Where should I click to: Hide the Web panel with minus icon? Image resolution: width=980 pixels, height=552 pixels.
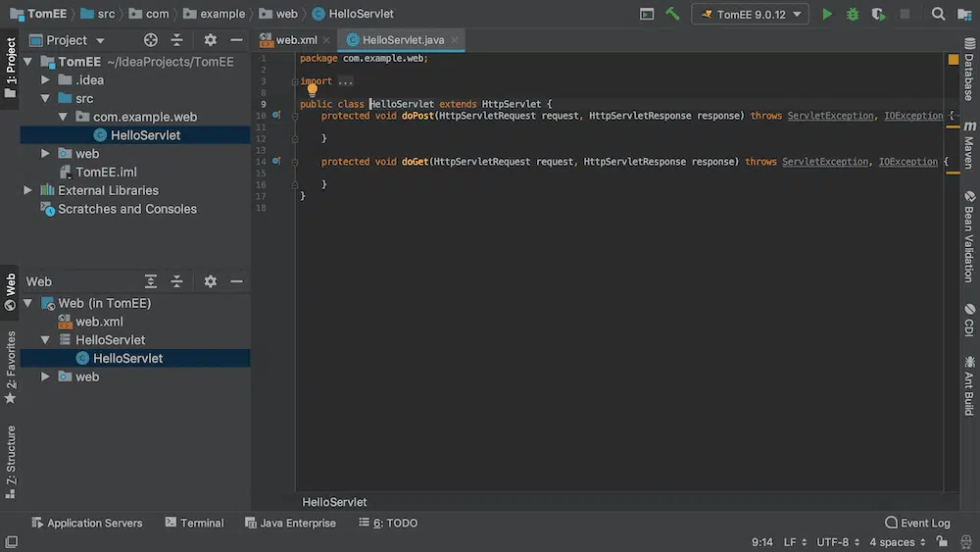(x=236, y=281)
